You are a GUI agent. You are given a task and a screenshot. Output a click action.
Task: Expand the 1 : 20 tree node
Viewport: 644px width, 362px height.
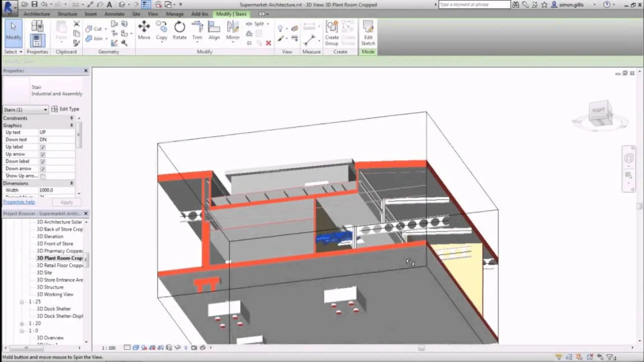pyautogui.click(x=22, y=324)
